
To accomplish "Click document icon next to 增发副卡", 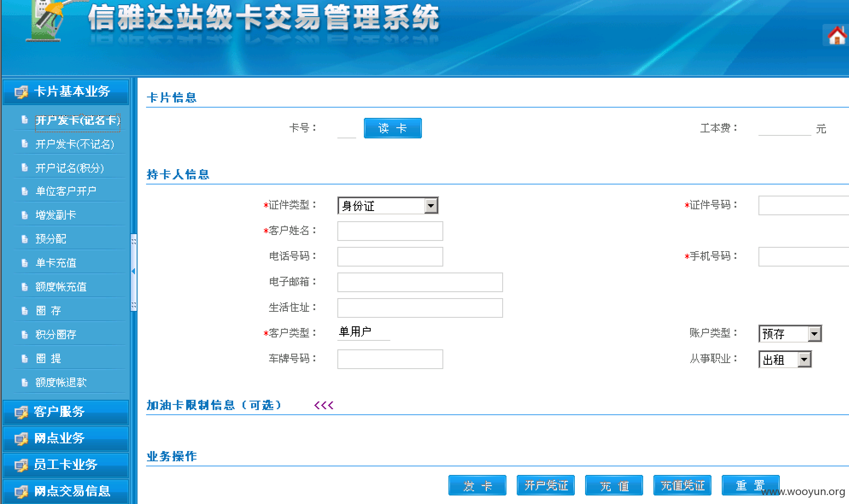I will point(25,215).
